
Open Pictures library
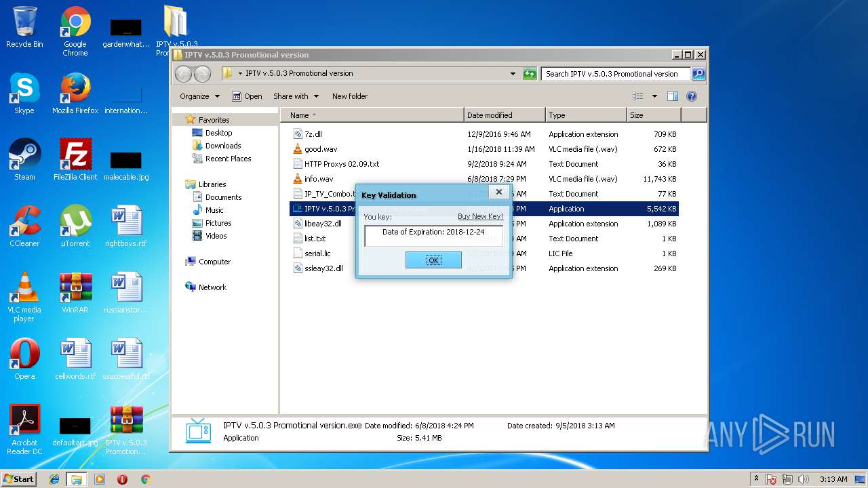click(x=218, y=223)
